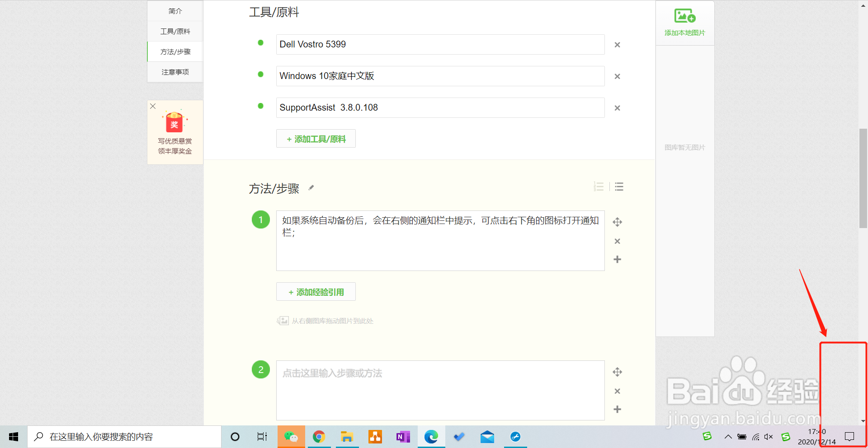
Task: Open Task View on the taskbar
Action: point(262,437)
